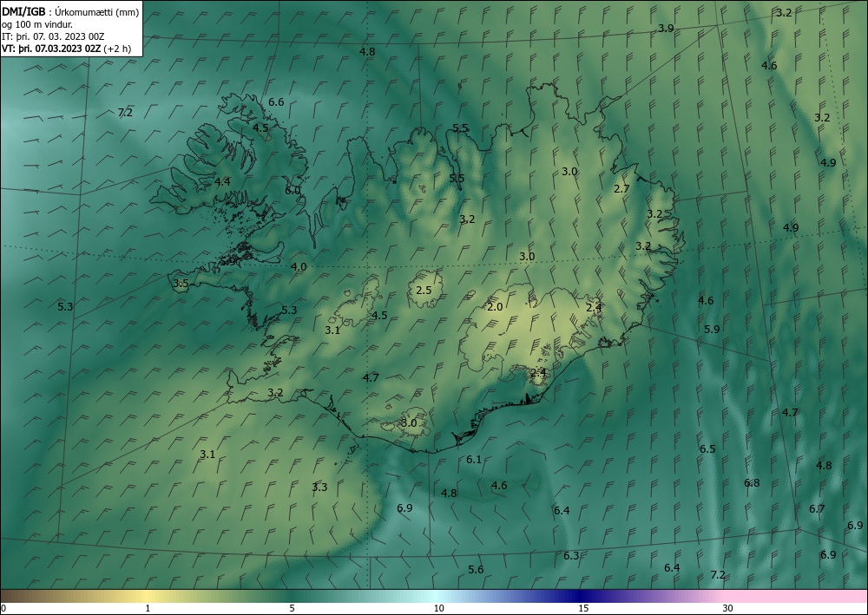This screenshot has height=615, width=868.
Task: Click the 6.1 value off south coast
Action: pos(474,460)
